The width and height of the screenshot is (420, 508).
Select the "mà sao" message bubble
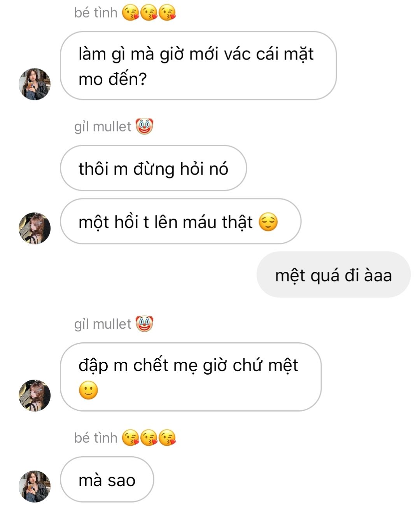pos(107,480)
